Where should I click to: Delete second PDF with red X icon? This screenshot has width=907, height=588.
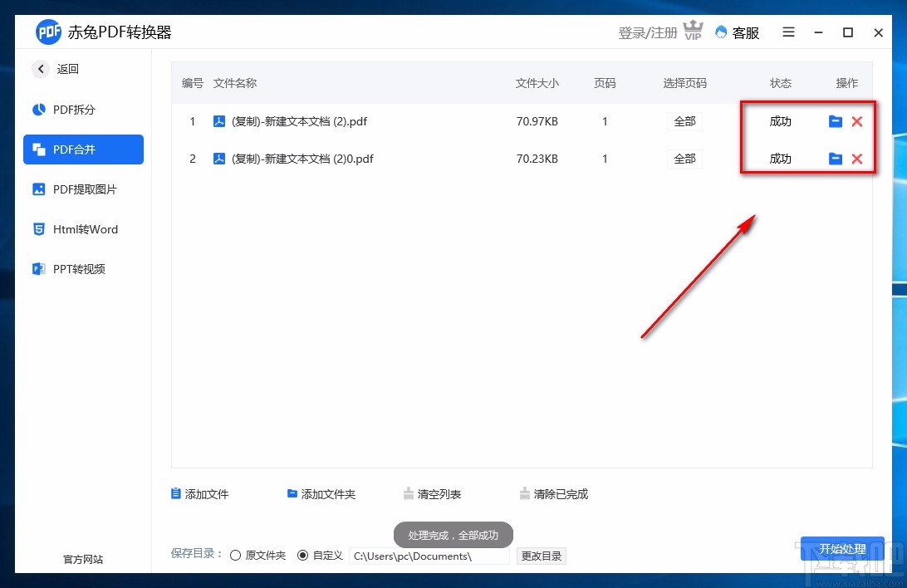point(857,158)
